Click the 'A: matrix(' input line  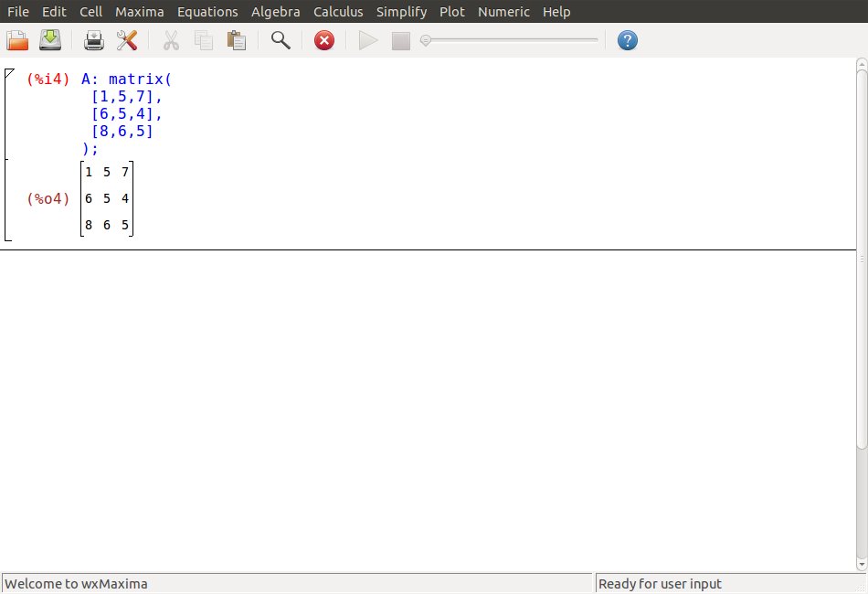127,80
